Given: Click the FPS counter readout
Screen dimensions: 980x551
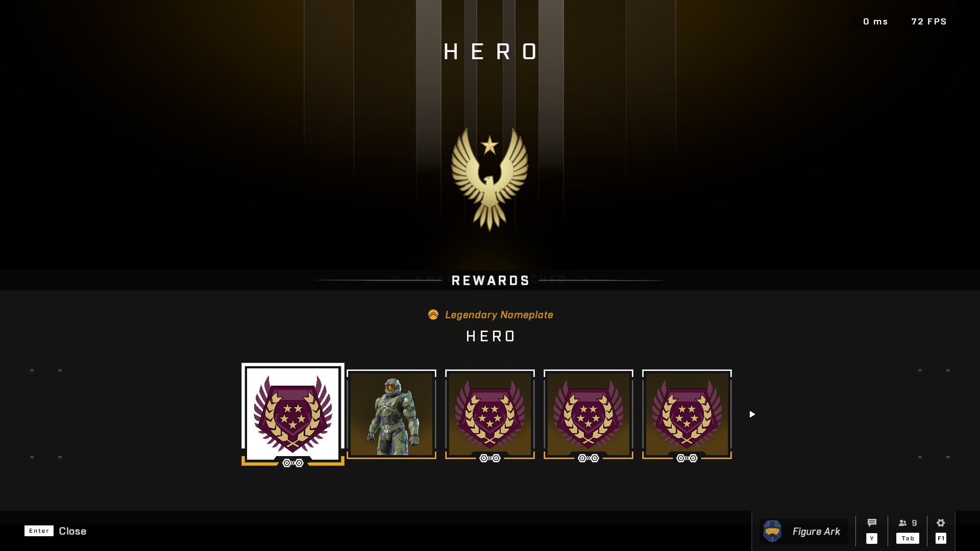Looking at the screenshot, I should [x=929, y=21].
